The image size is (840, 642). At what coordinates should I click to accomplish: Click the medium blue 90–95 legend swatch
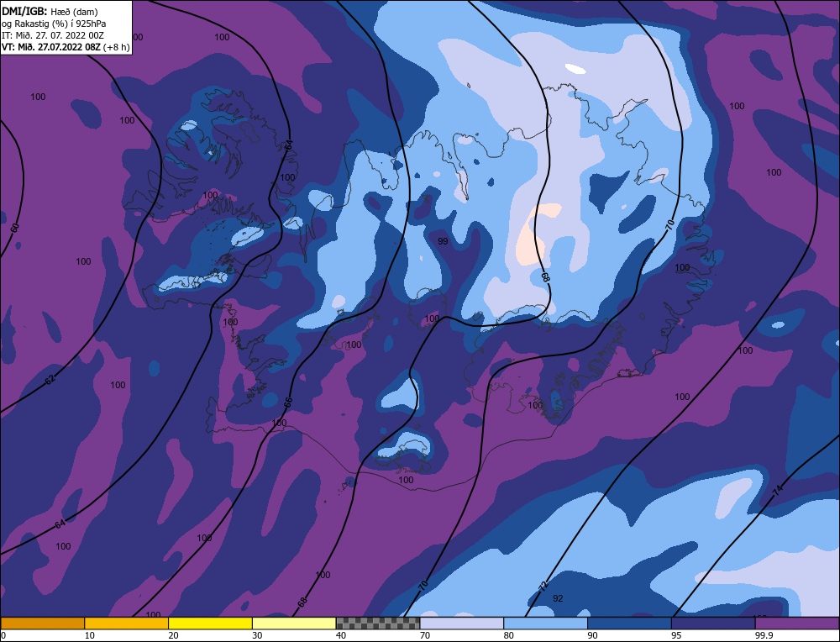click(629, 623)
